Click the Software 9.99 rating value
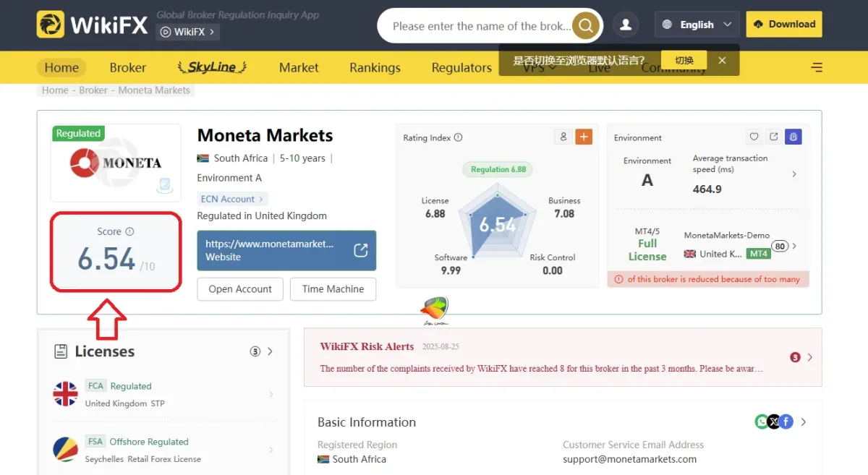 coord(451,270)
